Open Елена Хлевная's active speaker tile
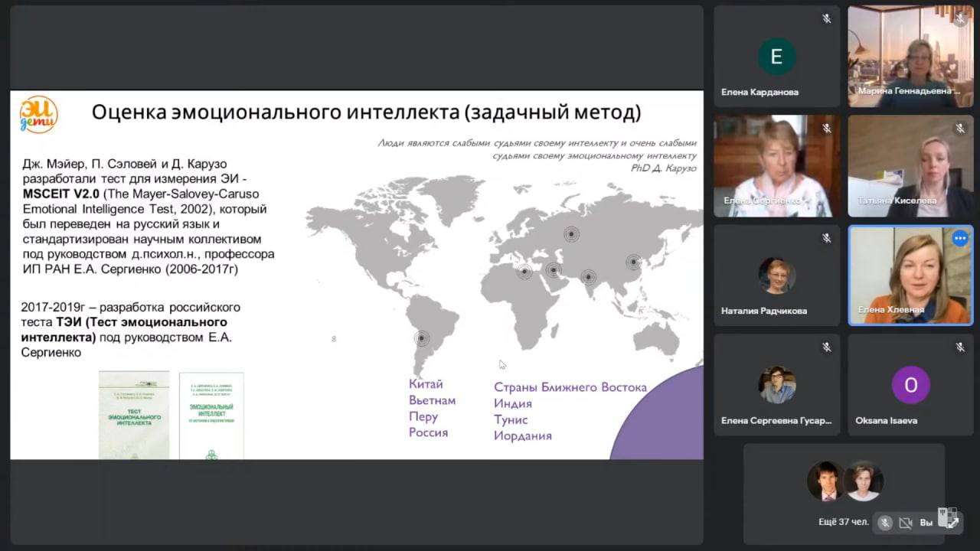This screenshot has width=980, height=551. coord(910,275)
